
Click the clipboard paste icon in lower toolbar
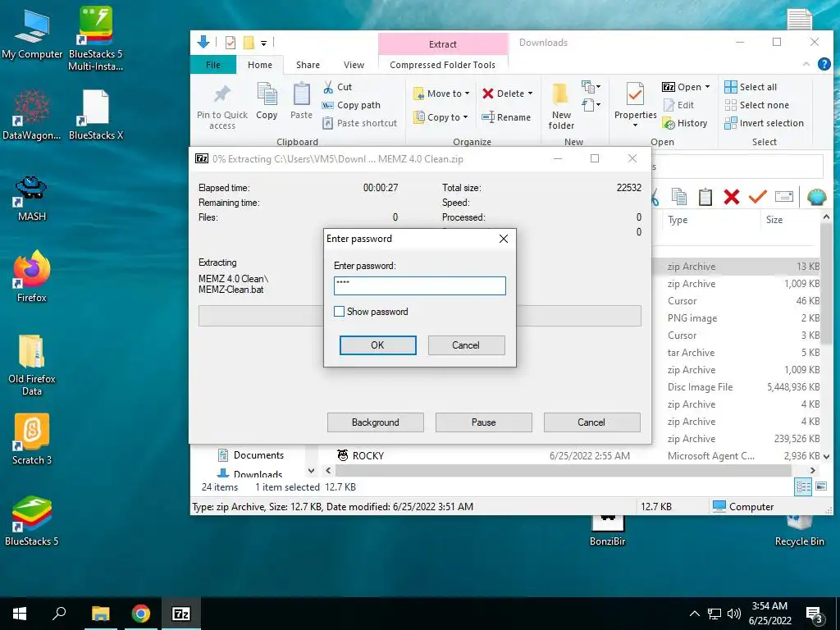point(705,197)
